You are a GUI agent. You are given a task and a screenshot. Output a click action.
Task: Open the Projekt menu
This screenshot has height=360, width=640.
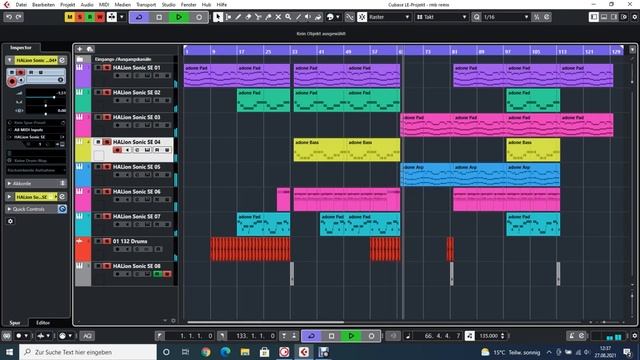[x=67, y=4]
